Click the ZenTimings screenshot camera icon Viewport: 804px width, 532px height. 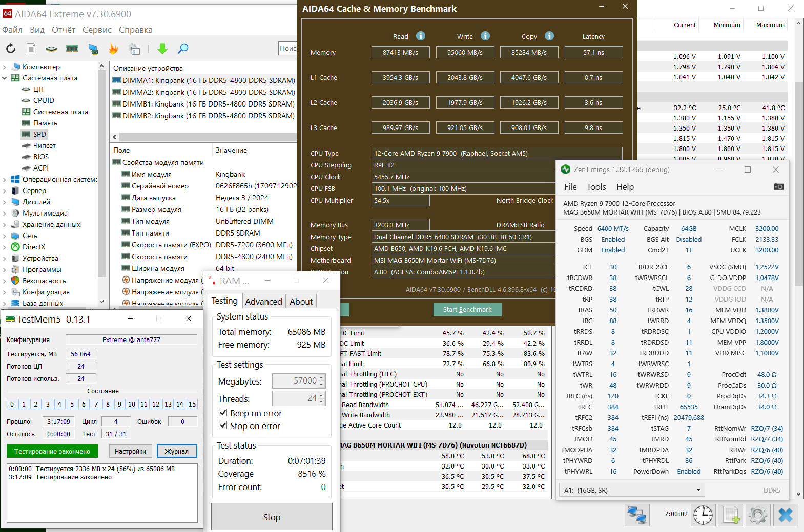[x=778, y=187]
